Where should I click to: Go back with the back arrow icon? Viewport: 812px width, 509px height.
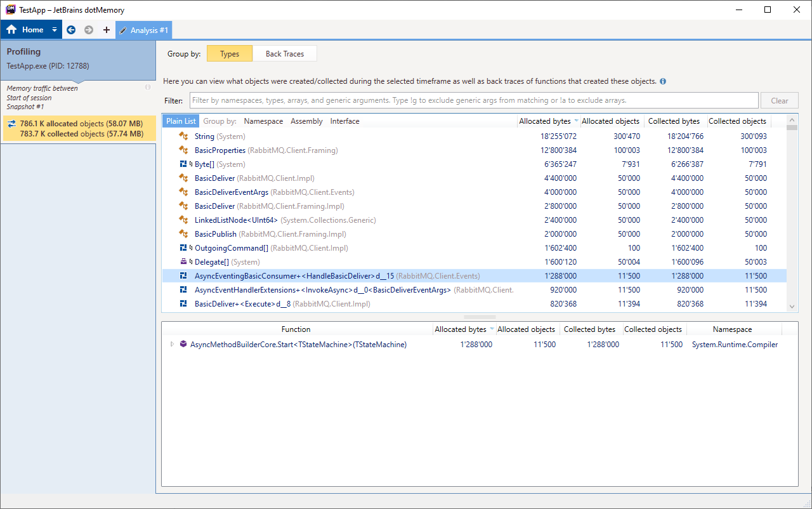71,30
